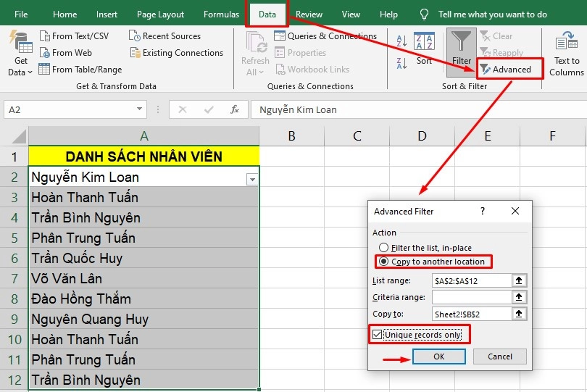Open the Page Layout tab
Screen dimensions: 587x392
click(x=160, y=14)
